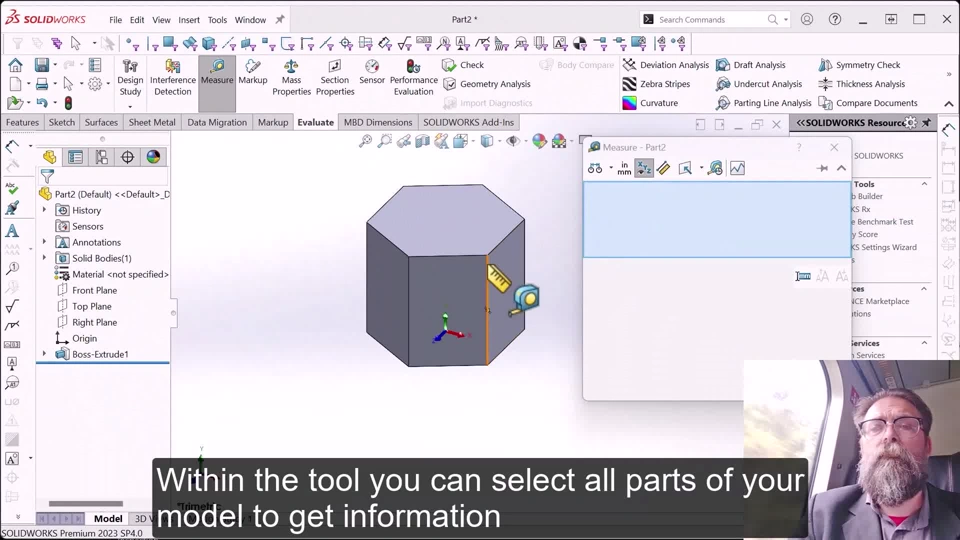Open Deviation Analysis
960x540 pixels.
(666, 65)
